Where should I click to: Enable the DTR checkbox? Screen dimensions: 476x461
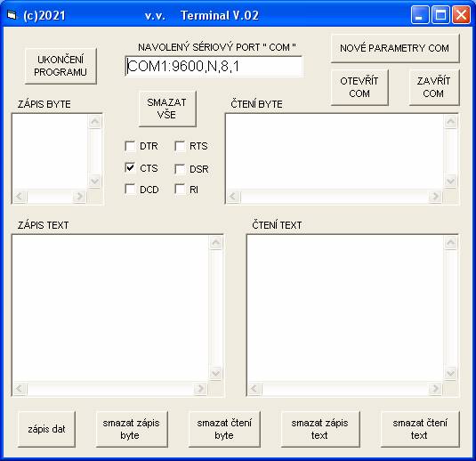pos(130,146)
